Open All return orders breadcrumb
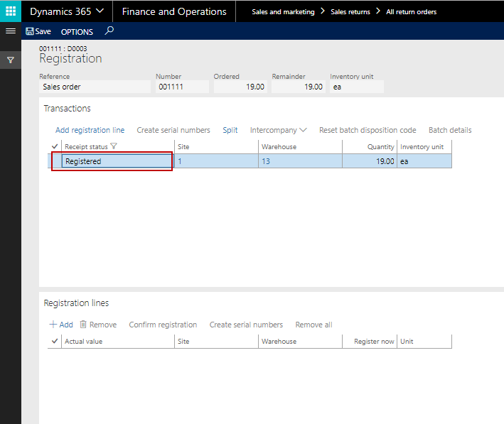504x424 pixels. [x=411, y=12]
